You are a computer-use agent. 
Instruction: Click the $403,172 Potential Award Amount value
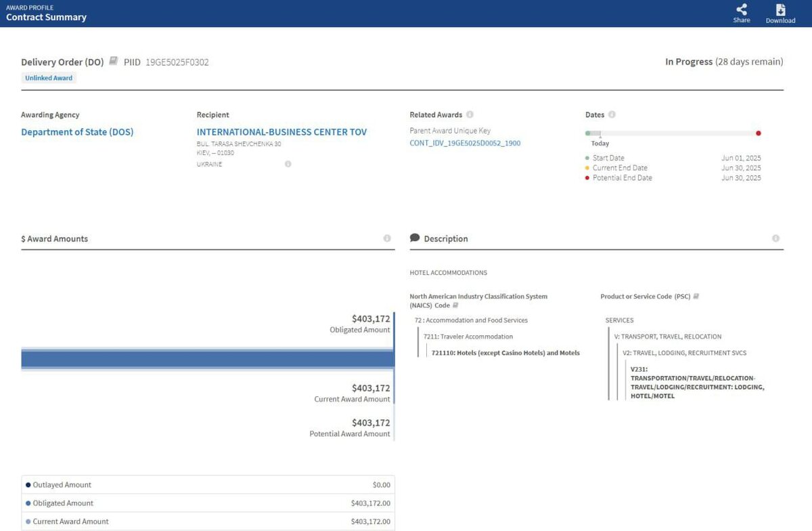coord(371,423)
